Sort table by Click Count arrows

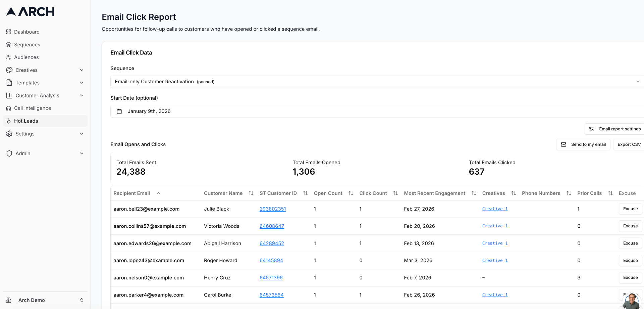pos(395,193)
